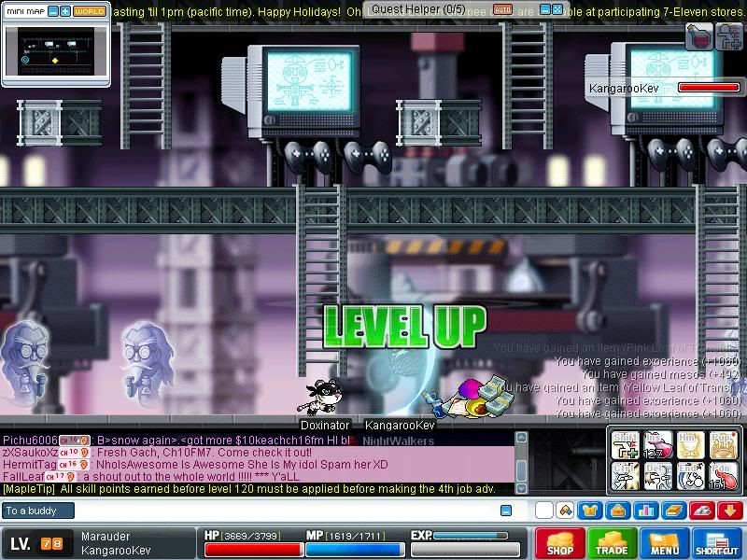Maximize the Quest Helper panel
Image resolution: width=747 pixels, height=560 pixels.
[557, 9]
